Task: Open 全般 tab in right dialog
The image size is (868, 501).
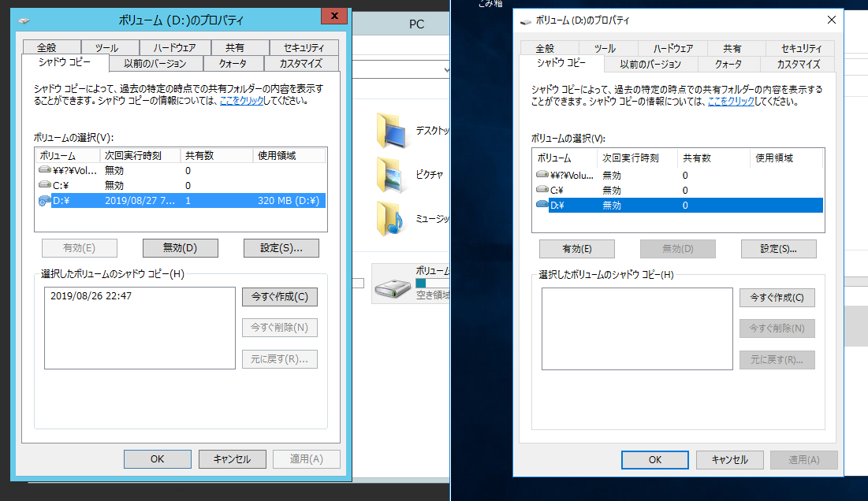Action: [549, 48]
